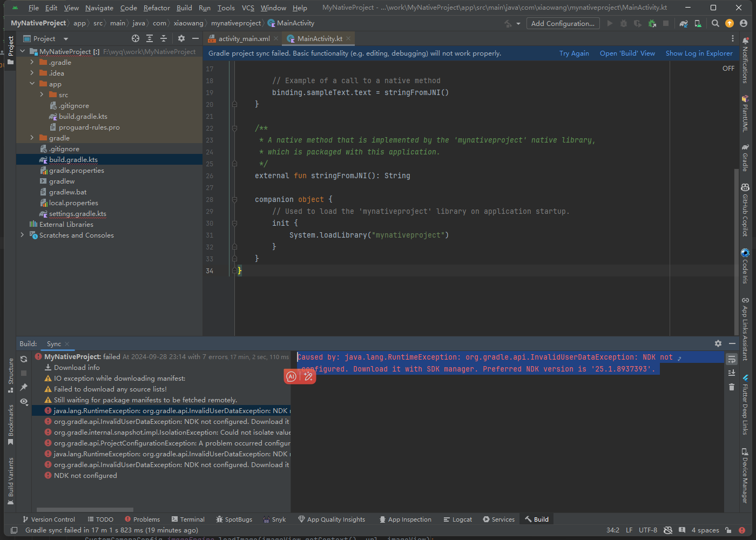Toggle soft-wrap in build output

coord(732,359)
